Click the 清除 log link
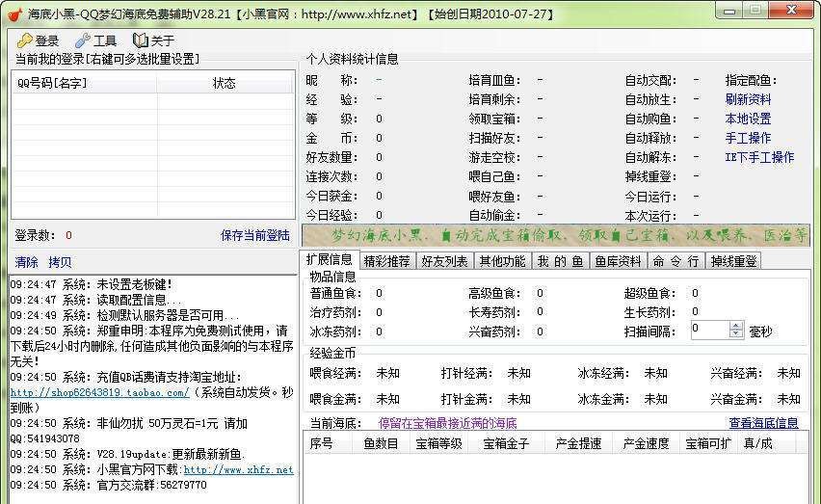This screenshot has width=821, height=504. pyautogui.click(x=26, y=262)
